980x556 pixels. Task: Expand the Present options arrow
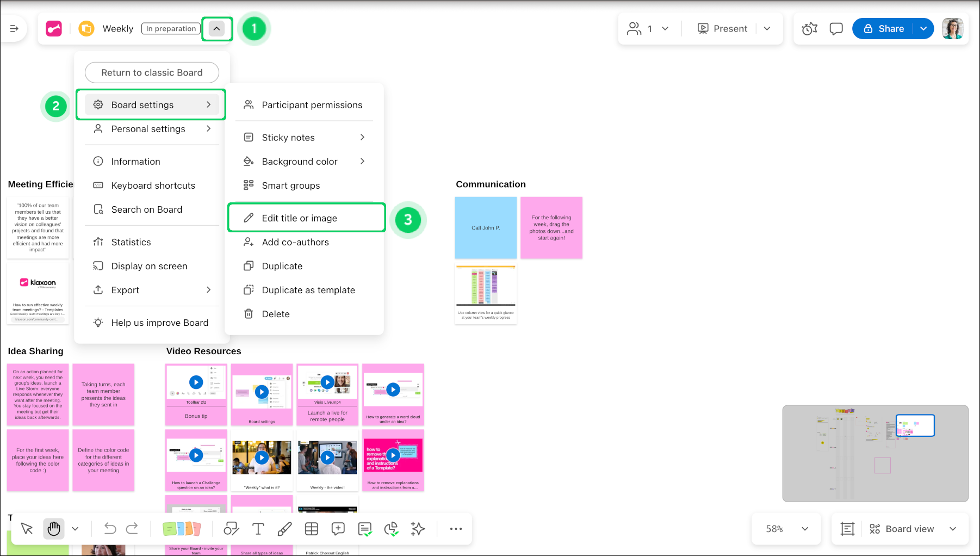767,29
